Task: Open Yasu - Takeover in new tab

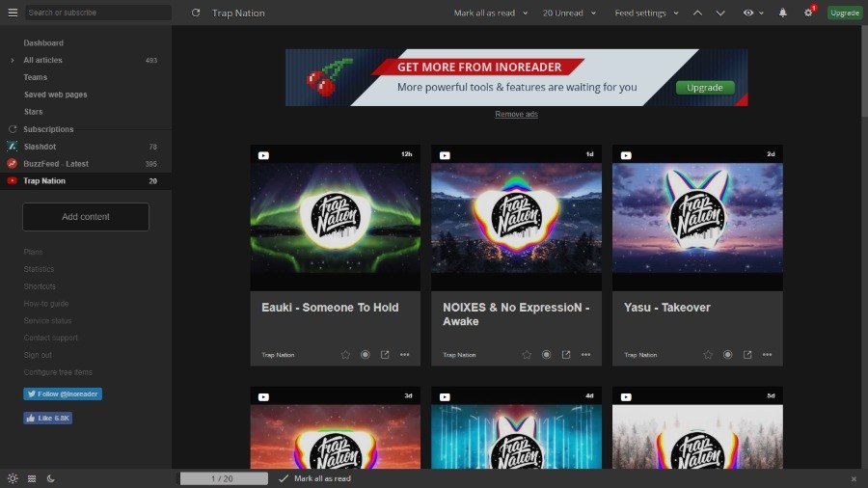Action: coord(747,355)
